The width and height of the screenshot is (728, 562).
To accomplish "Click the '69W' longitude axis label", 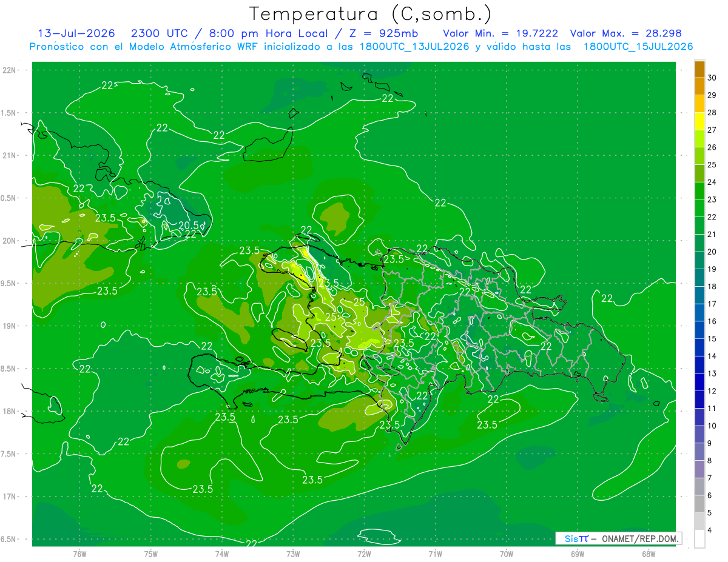I will click(578, 554).
